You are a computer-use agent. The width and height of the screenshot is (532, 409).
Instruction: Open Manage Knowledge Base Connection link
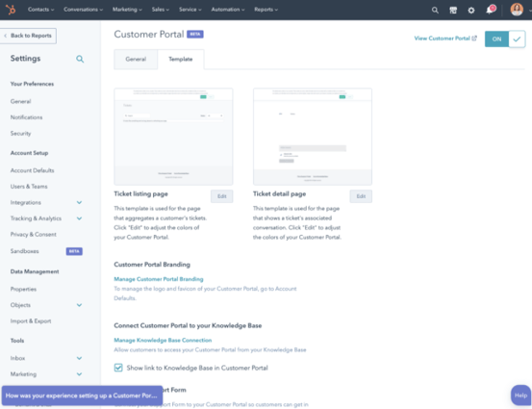[x=163, y=340]
